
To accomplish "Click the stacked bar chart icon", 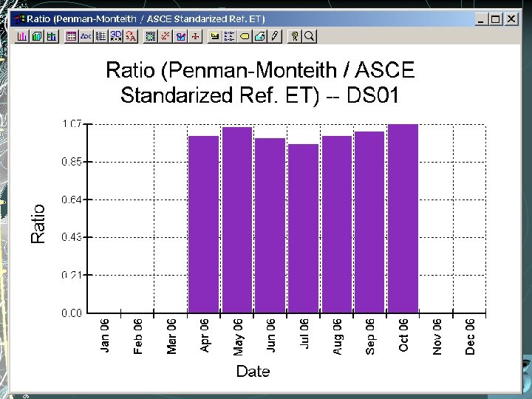I will click(52, 36).
